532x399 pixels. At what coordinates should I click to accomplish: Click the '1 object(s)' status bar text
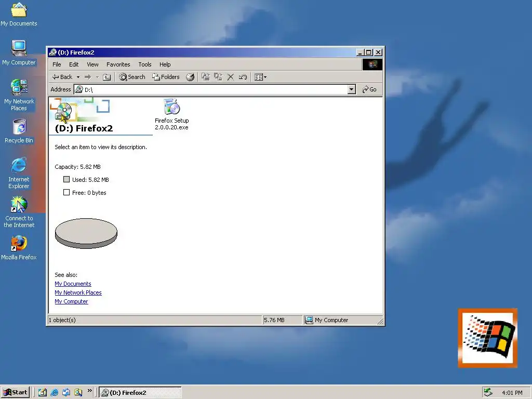click(62, 320)
